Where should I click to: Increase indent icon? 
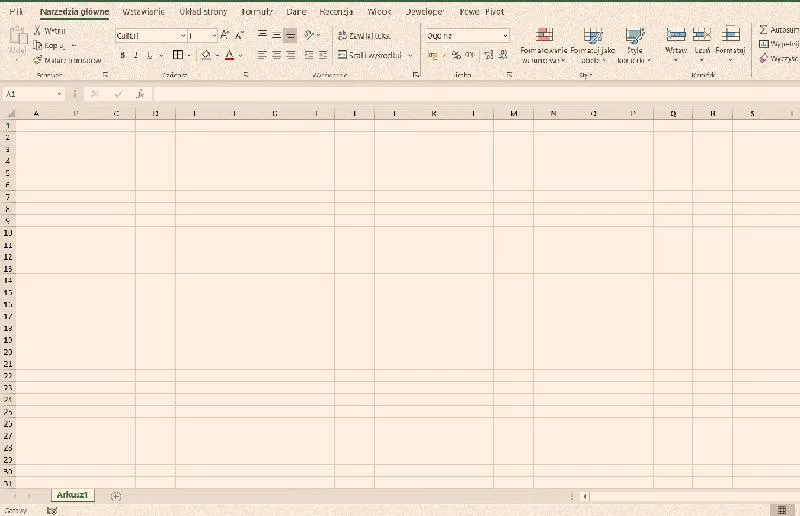coord(323,55)
